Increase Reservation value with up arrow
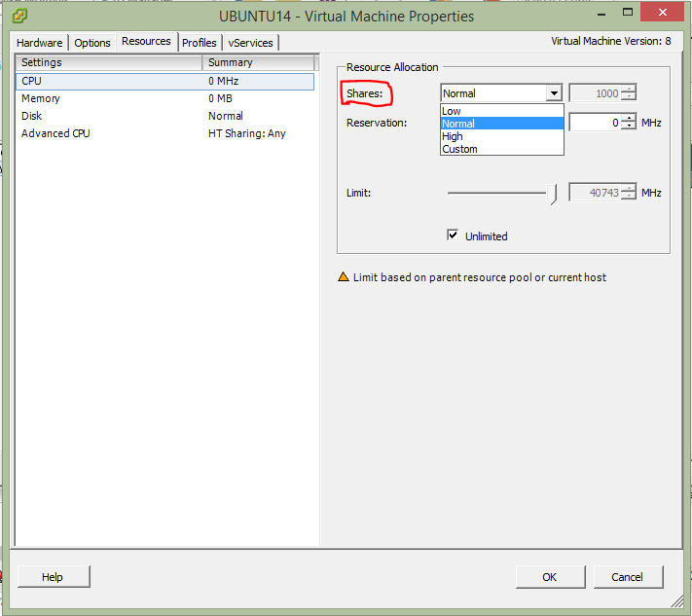 click(629, 119)
